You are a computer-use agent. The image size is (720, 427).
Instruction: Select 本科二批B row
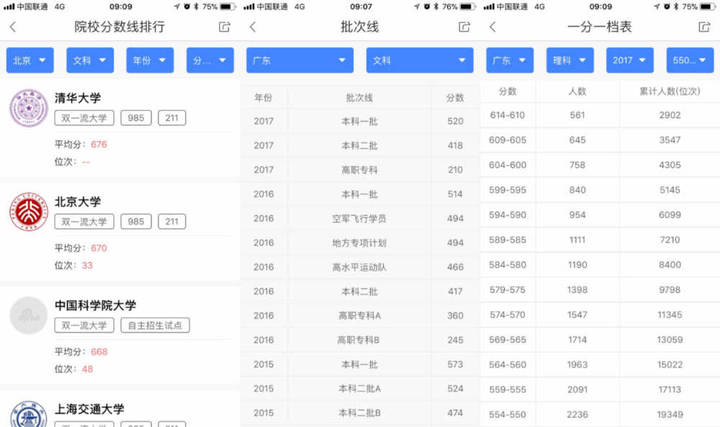[x=360, y=413]
